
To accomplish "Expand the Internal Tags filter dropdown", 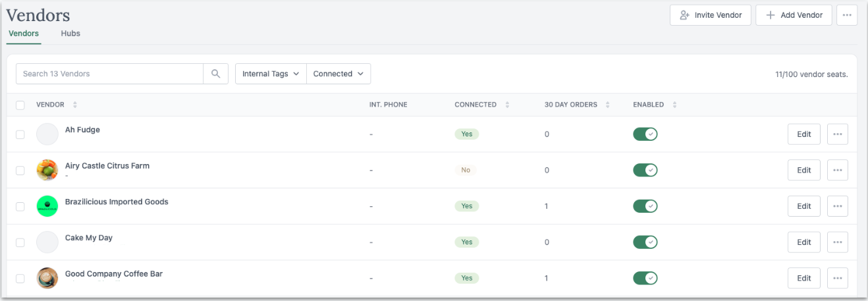I will 271,74.
